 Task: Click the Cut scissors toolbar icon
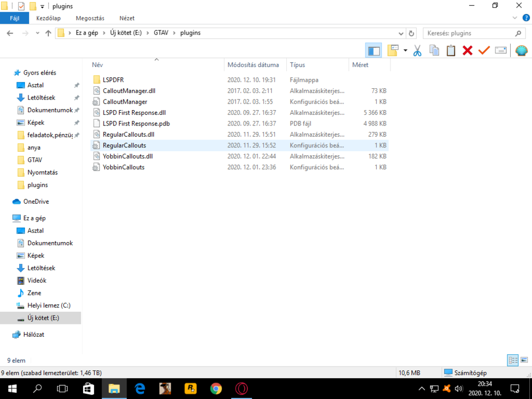tap(417, 51)
